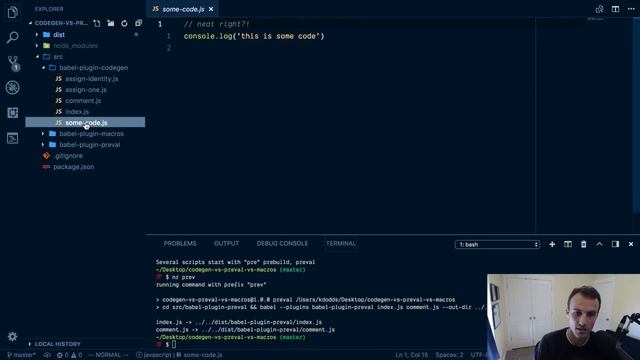Open editor More Actions ellipsis menu
This screenshot has width=640, height=360.
point(631,9)
